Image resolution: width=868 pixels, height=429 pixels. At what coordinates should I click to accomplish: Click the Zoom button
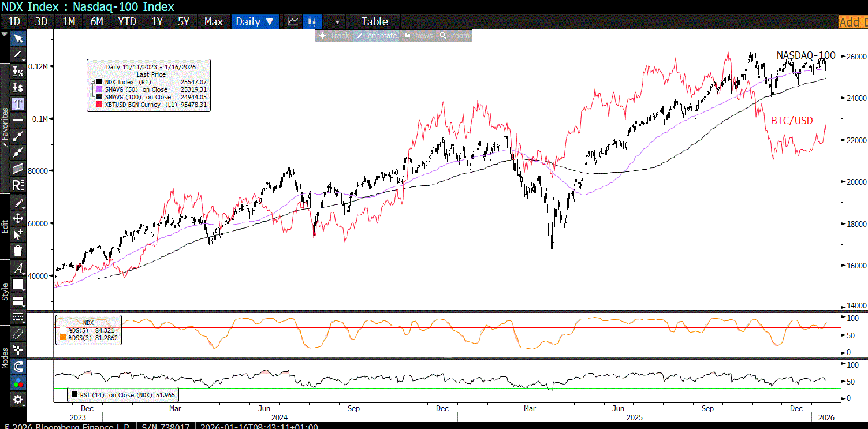tap(455, 36)
